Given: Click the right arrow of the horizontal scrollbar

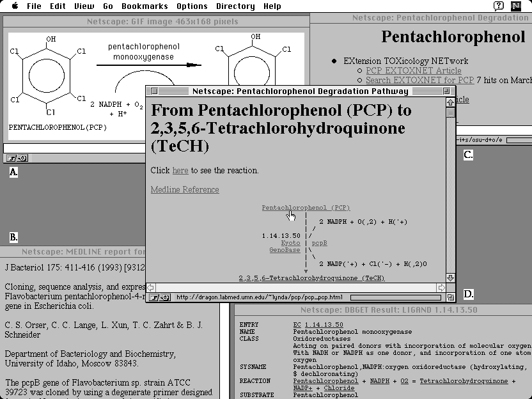Looking at the screenshot, I should (x=441, y=288).
